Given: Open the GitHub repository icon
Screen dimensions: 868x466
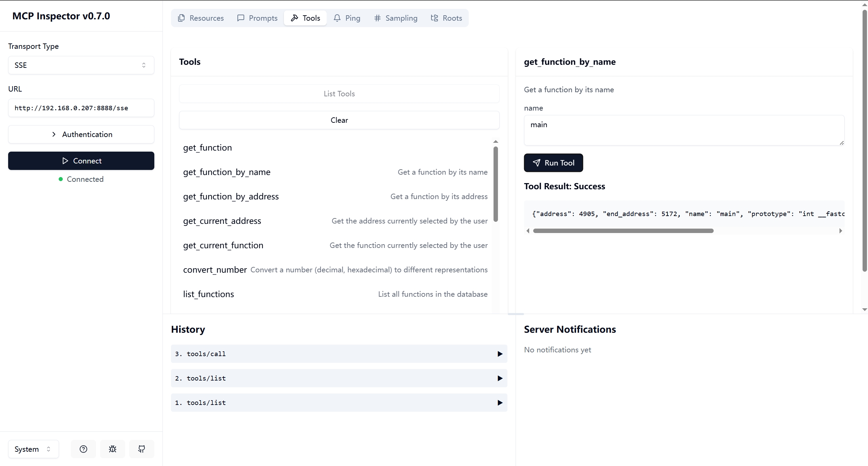Looking at the screenshot, I should (x=141, y=449).
